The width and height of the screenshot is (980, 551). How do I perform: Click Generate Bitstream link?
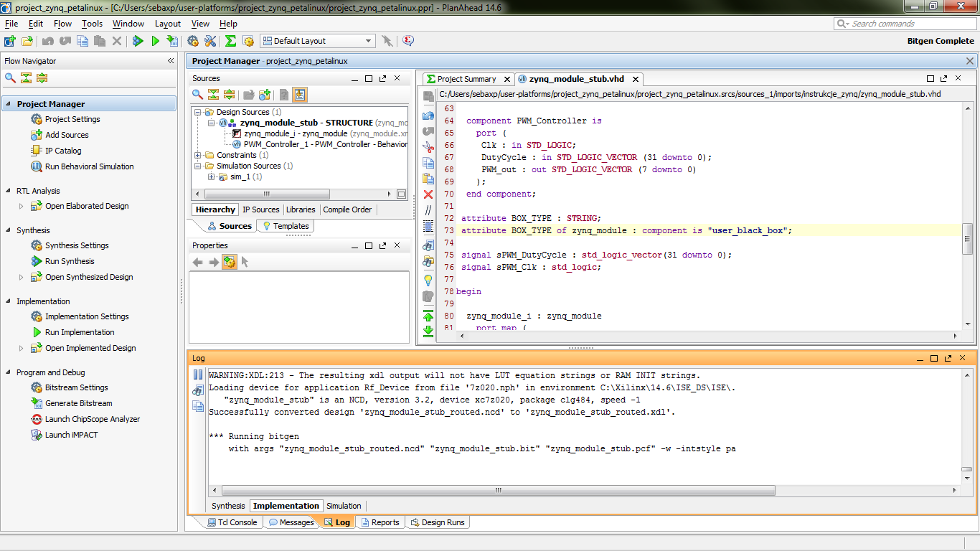pos(78,403)
